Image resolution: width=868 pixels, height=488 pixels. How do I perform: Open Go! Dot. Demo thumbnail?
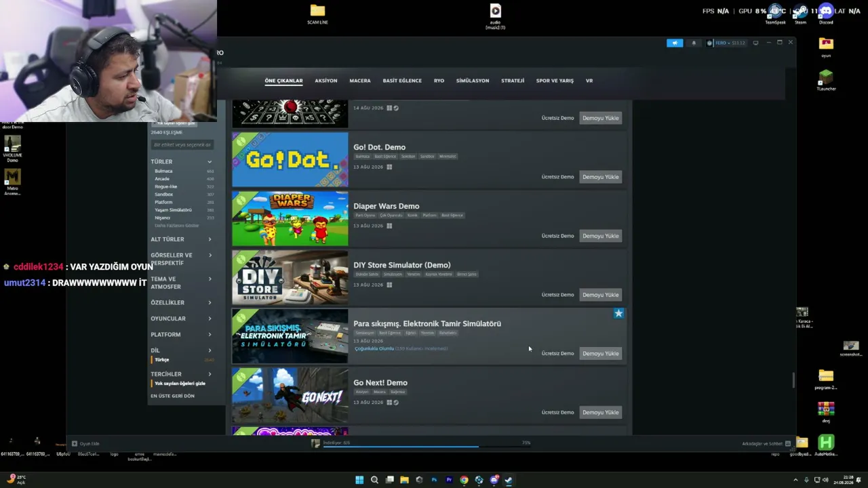coord(290,159)
